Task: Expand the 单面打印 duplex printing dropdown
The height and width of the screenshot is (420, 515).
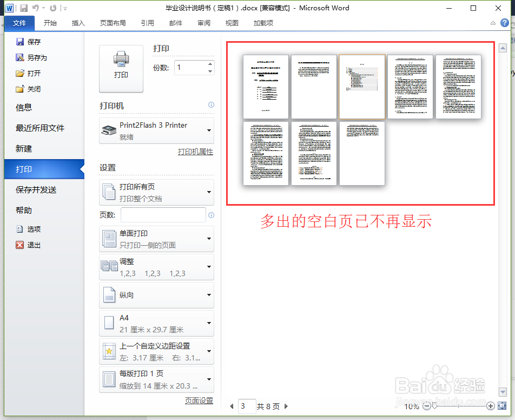Action: click(x=156, y=239)
